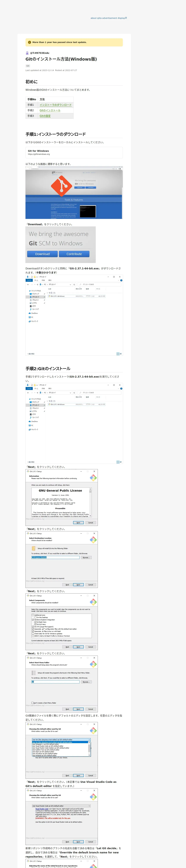Image resolution: width=186 pixels, height=868 pixels.
Task: Open the 'about qiita advertisement display' link
Action: click(109, 18)
